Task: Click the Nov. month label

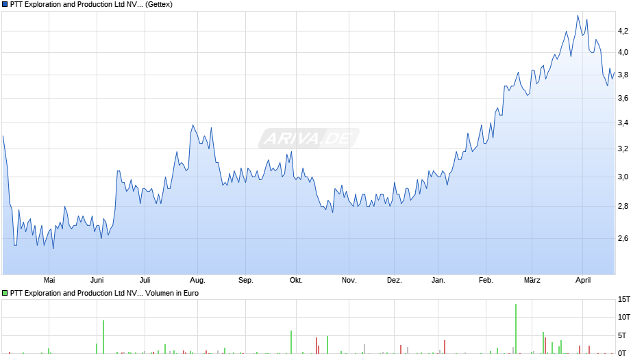Action: point(349,281)
